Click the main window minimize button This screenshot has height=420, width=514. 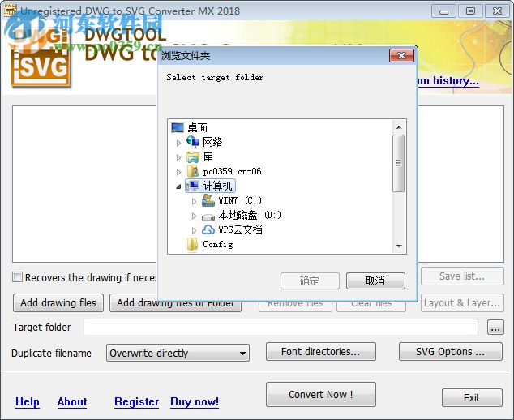click(x=443, y=11)
